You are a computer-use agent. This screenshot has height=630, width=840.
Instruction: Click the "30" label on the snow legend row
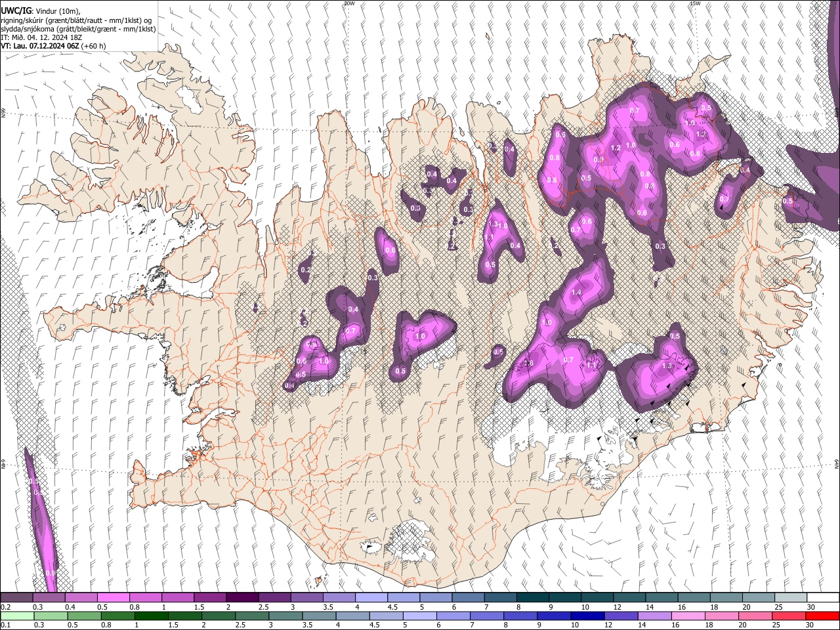[810, 607]
